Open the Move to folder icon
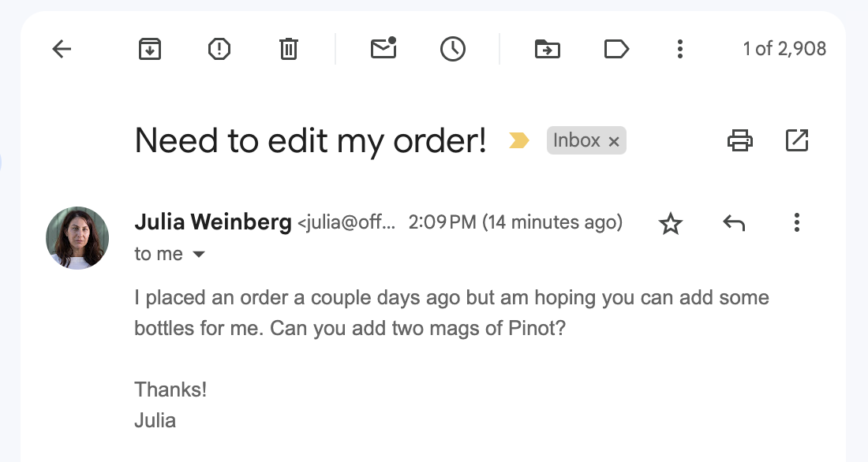The image size is (868, 462). point(547,50)
